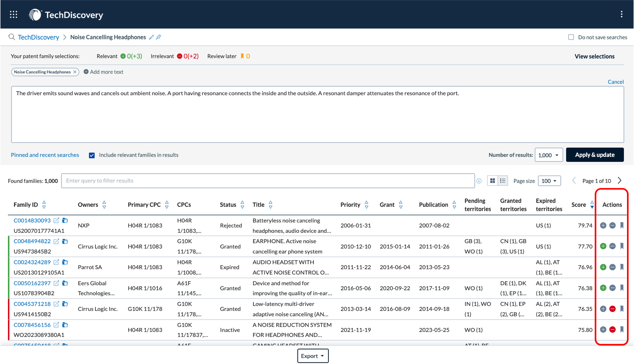The image size is (634, 364).
Task: Click Add more text plus icon
Action: [86, 72]
